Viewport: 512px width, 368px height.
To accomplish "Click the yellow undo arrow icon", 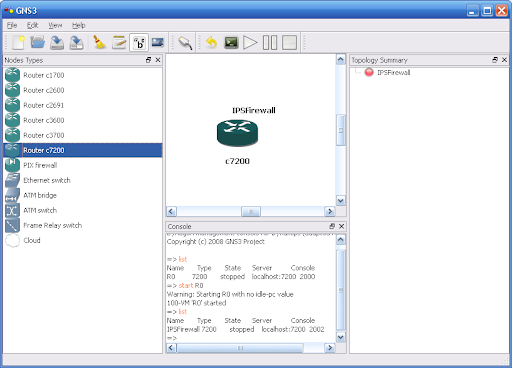I will [x=212, y=43].
